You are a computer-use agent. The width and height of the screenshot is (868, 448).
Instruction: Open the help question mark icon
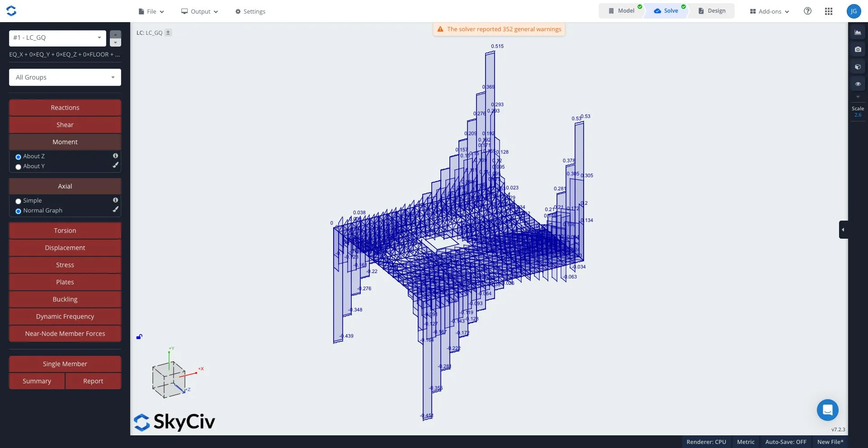807,11
